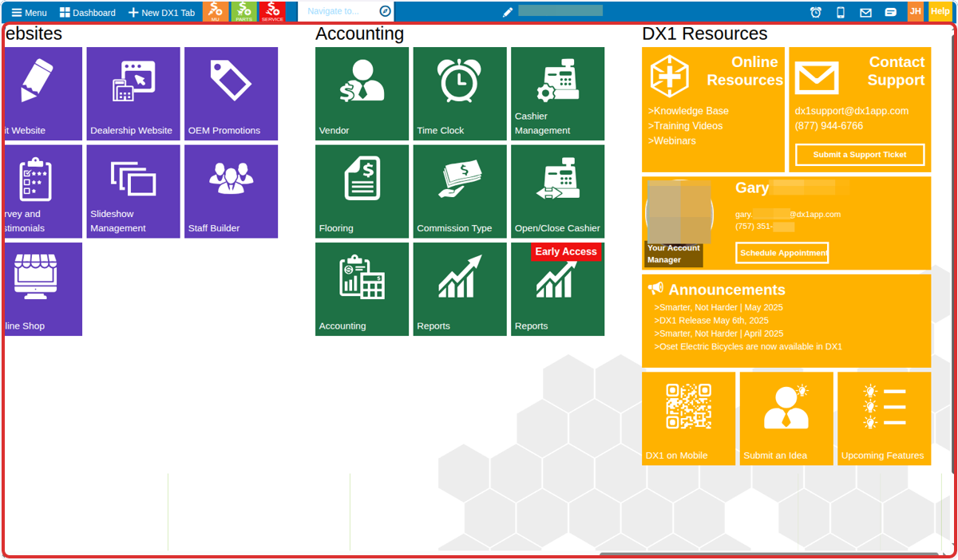
Task: Open Smarter, Not Harder April 2025 announcement
Action: coord(718,333)
